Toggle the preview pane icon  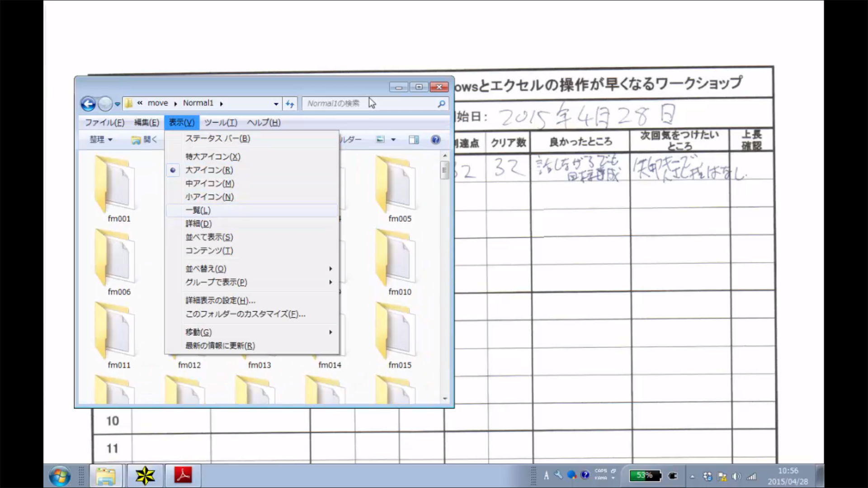(413, 140)
